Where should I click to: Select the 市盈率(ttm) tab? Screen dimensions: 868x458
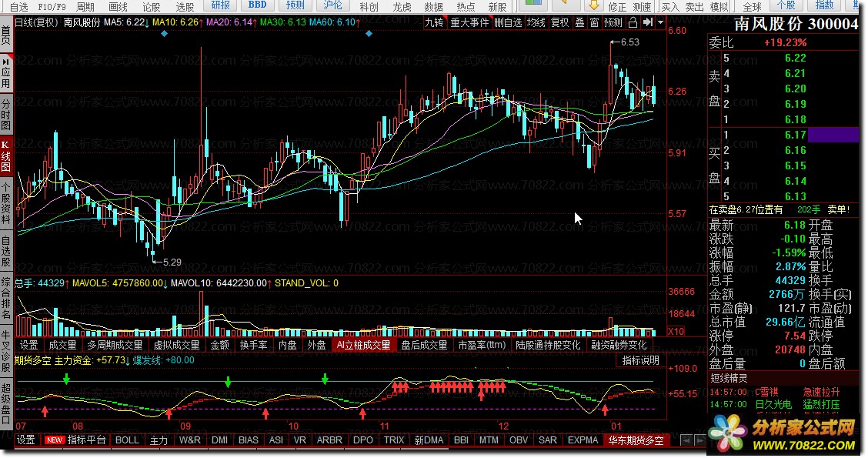[x=482, y=345]
